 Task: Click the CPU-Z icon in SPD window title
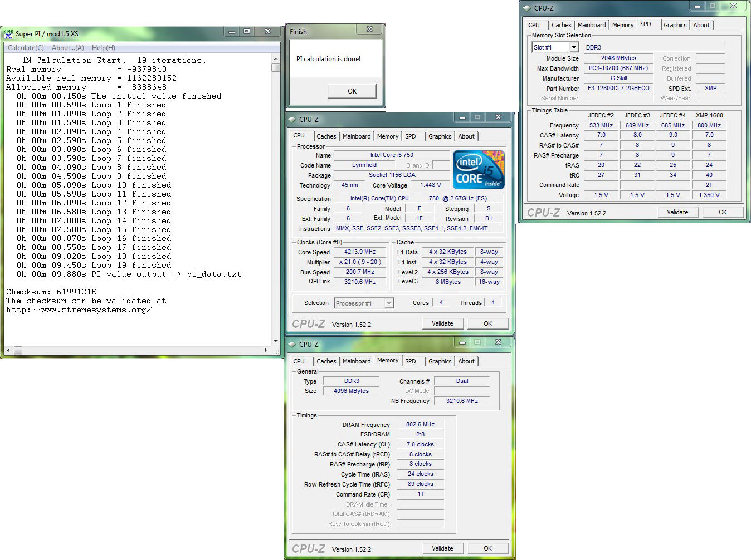[527, 8]
